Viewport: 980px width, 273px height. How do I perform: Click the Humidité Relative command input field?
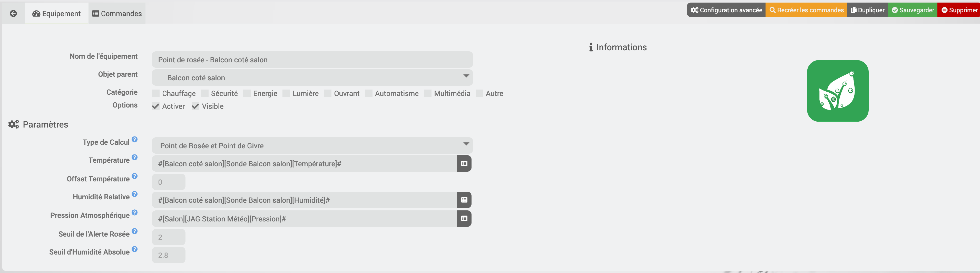[x=304, y=200]
